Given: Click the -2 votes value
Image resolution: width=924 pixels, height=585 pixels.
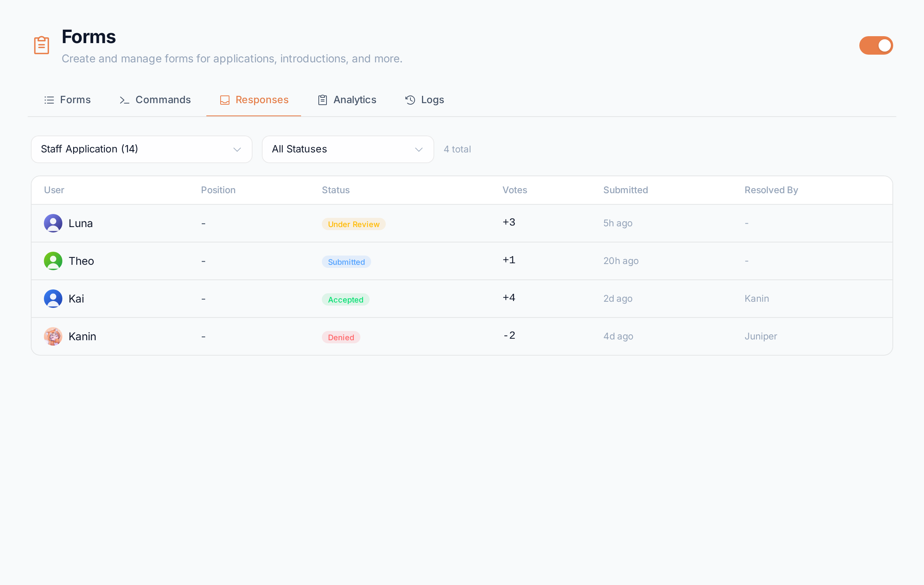Looking at the screenshot, I should [x=509, y=335].
